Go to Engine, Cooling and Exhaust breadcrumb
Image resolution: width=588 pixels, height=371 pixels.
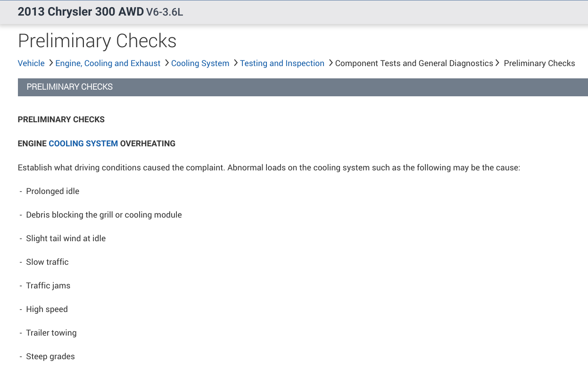coord(108,63)
